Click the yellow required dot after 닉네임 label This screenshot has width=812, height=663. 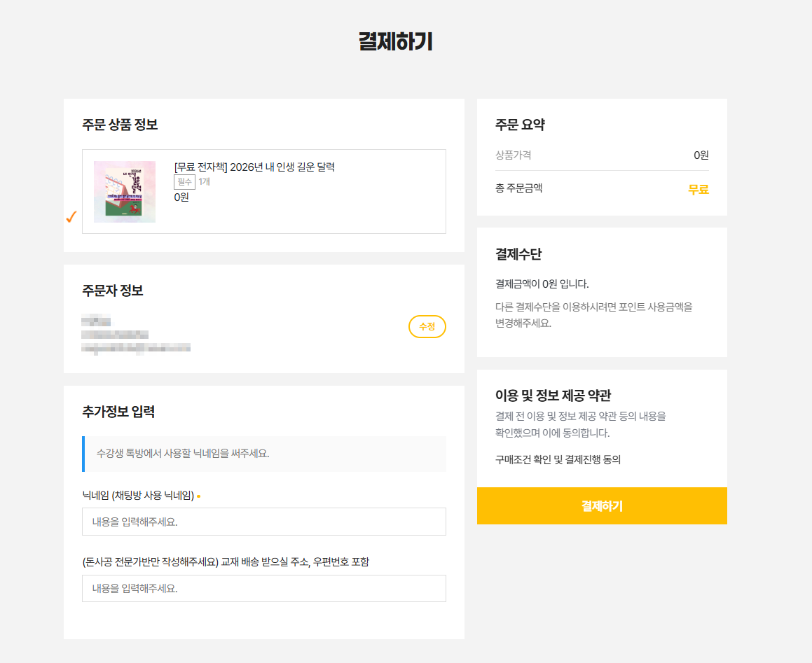[x=199, y=496]
